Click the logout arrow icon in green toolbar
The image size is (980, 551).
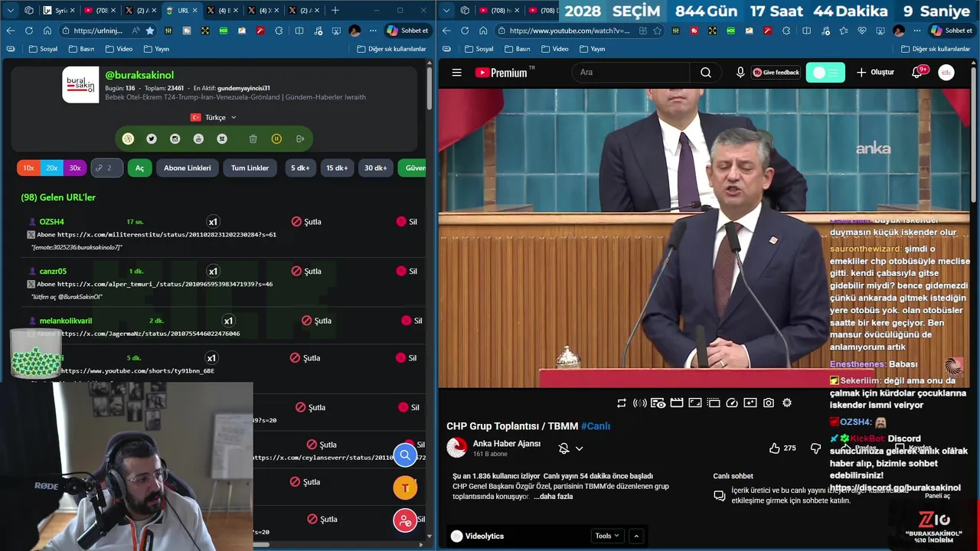click(300, 139)
